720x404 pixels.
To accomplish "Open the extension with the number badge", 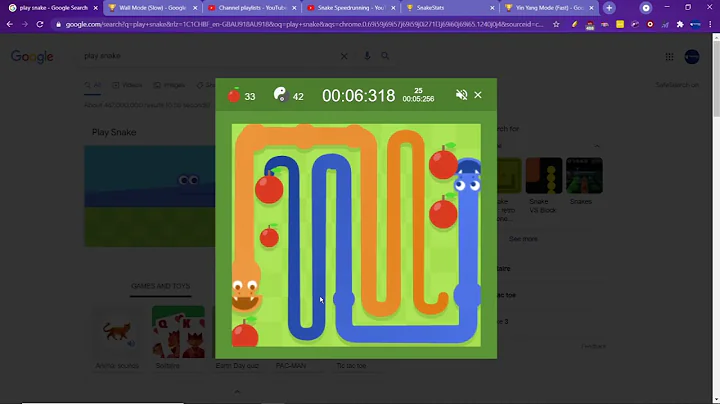I will pyautogui.click(x=590, y=25).
